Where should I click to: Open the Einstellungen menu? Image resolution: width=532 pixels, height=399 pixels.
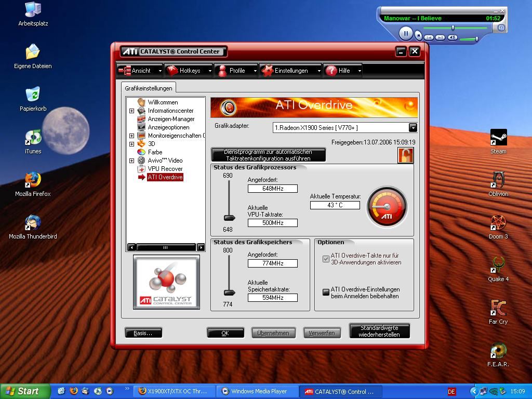(x=290, y=71)
